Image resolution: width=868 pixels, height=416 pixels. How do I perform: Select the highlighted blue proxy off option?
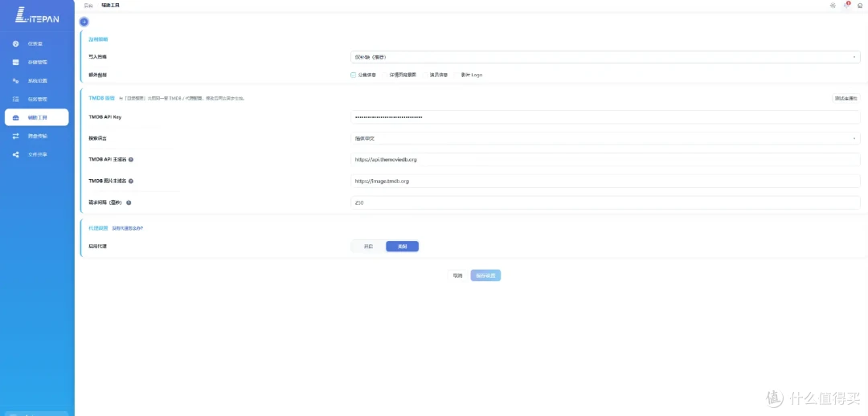[402, 247]
